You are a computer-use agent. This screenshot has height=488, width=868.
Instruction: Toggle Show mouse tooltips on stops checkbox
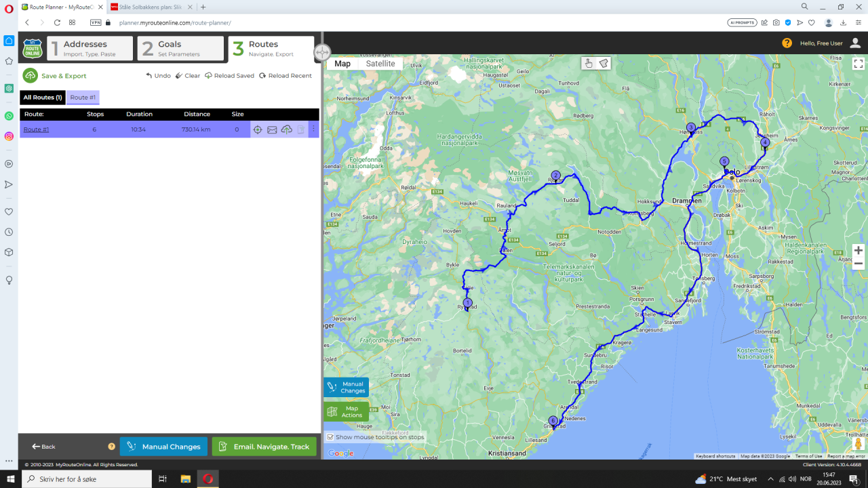click(x=330, y=437)
